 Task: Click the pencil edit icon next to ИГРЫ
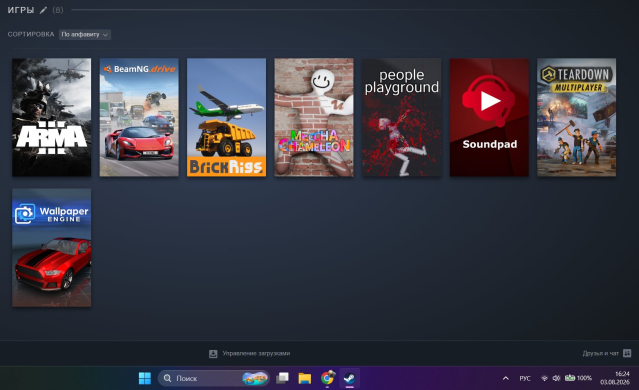(43, 10)
